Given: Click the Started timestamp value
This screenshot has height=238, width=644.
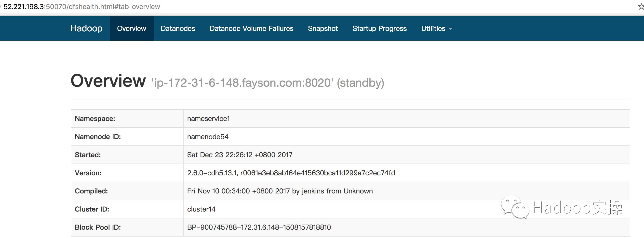Looking at the screenshot, I should [x=240, y=155].
